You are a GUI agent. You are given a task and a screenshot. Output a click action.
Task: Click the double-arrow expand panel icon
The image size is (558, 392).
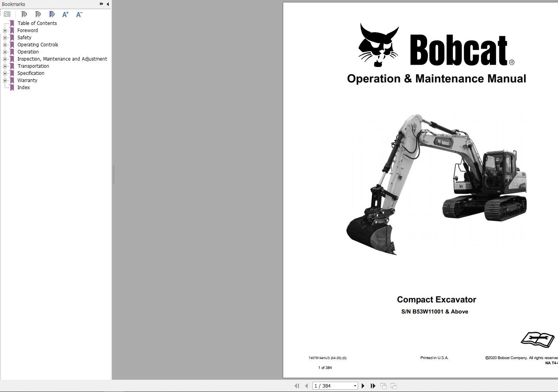[102, 4]
